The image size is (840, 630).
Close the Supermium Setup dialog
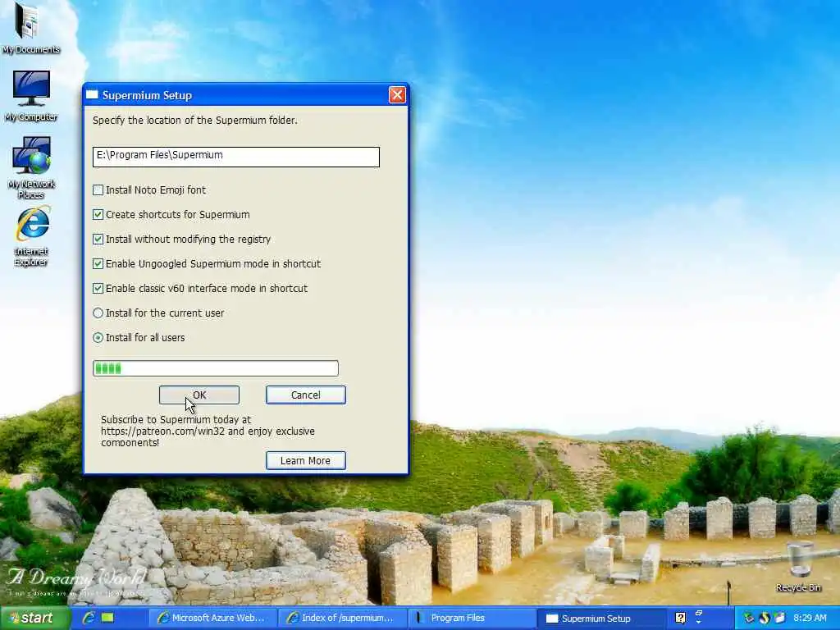pos(397,95)
